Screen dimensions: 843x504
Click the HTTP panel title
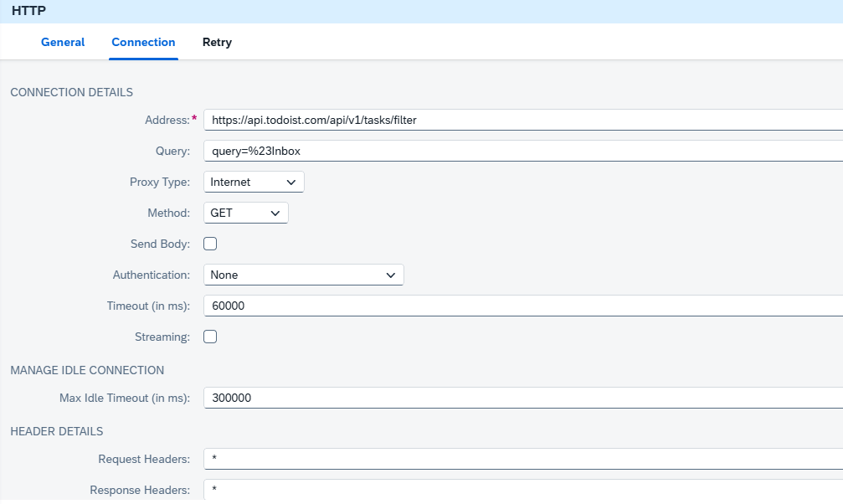29,11
